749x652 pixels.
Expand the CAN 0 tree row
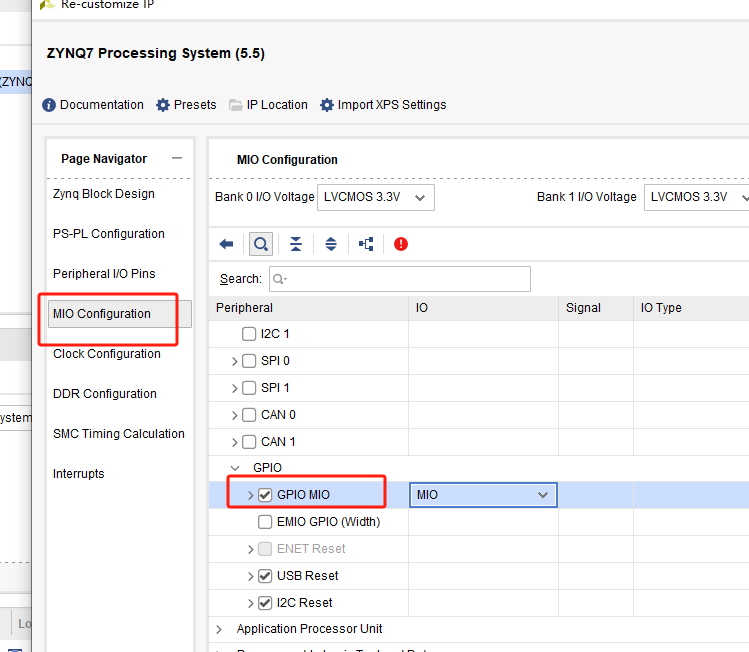coord(235,416)
